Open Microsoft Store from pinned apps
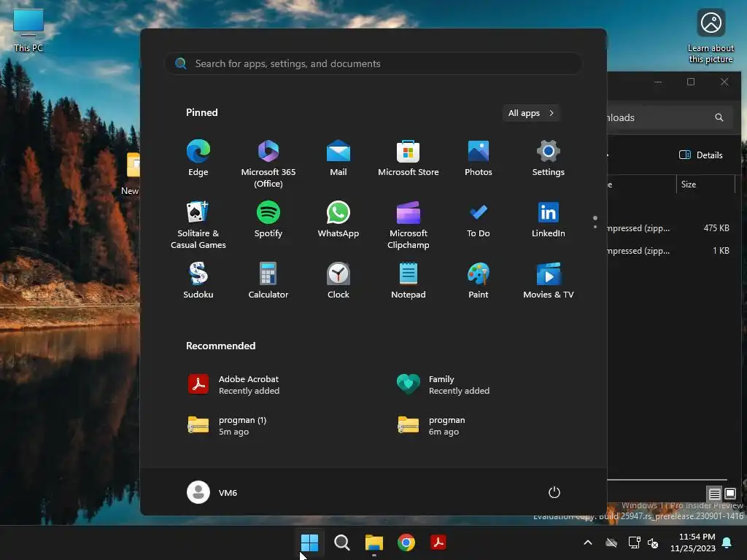This screenshot has width=747, height=560. tap(409, 158)
